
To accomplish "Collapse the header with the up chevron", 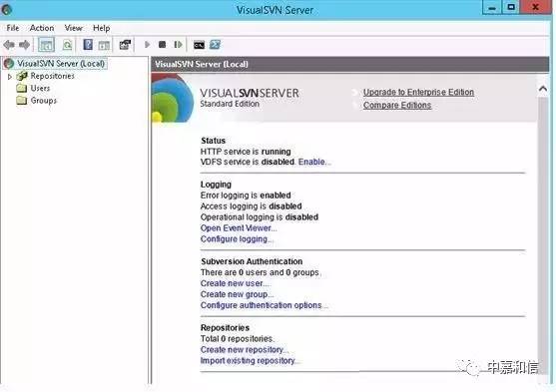I will click(x=543, y=88).
